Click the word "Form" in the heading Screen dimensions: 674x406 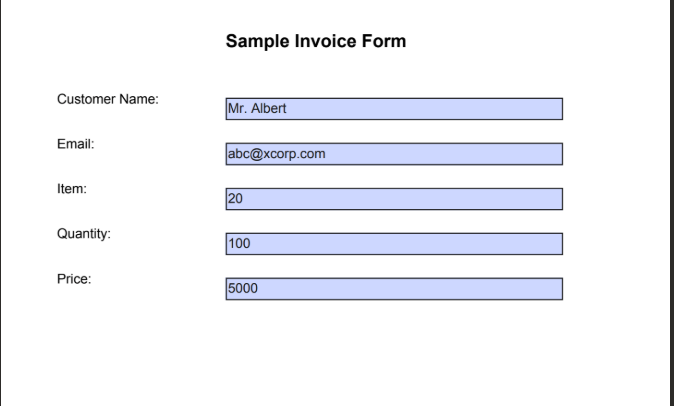click(x=385, y=42)
